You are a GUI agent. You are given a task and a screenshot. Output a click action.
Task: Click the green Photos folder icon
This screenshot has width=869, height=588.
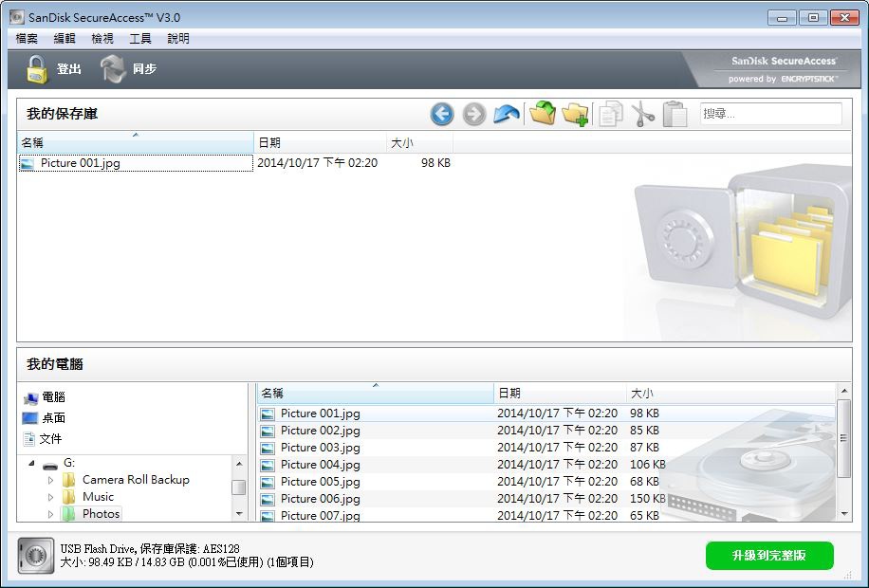pyautogui.click(x=68, y=514)
